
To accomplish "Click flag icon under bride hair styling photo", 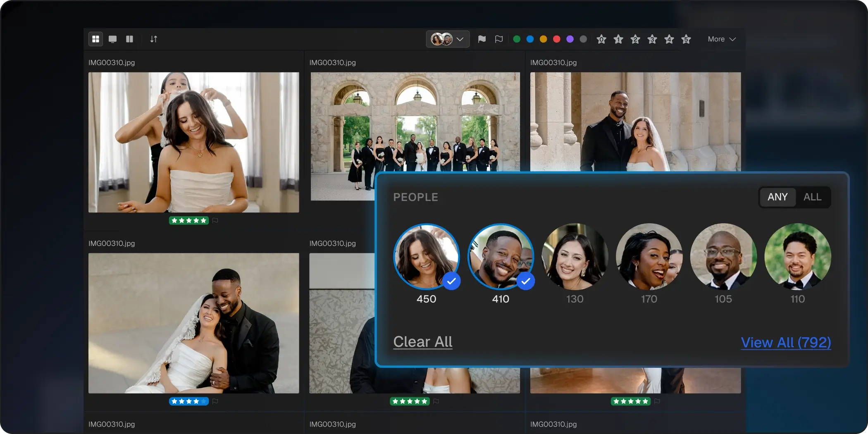I will pyautogui.click(x=215, y=220).
